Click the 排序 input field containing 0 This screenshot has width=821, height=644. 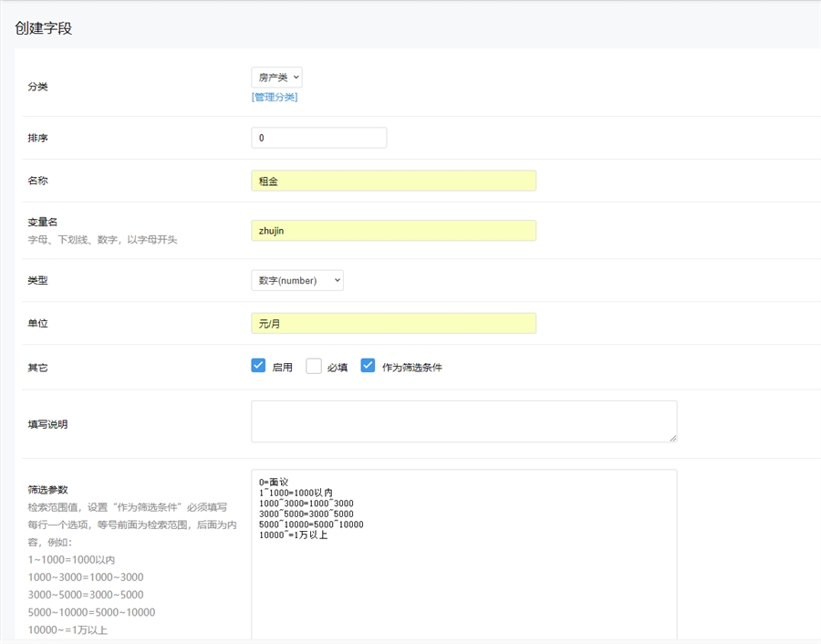[318, 138]
